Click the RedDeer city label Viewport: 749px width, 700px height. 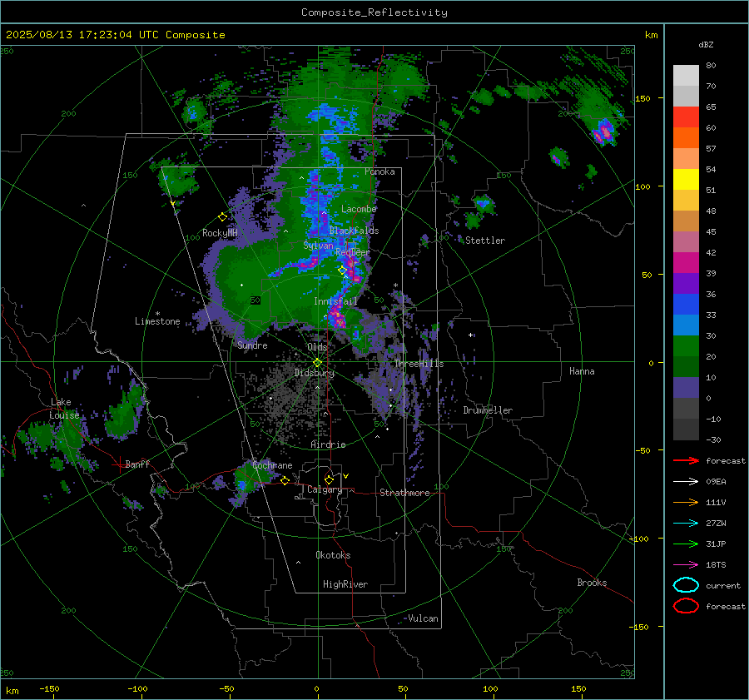[353, 252]
